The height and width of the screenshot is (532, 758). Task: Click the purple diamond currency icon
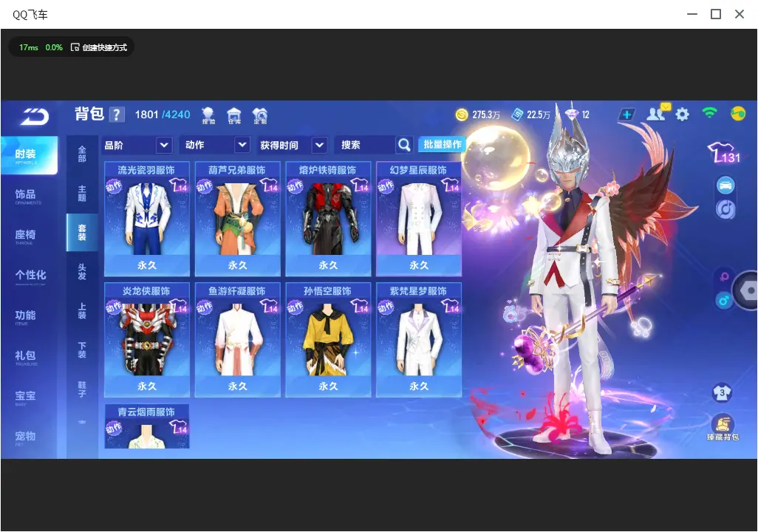coord(572,115)
